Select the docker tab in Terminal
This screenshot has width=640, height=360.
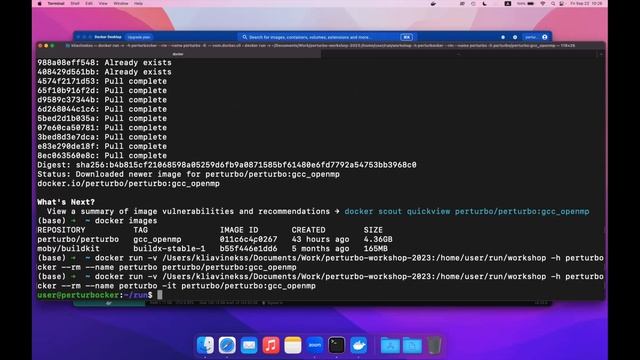coord(178,54)
